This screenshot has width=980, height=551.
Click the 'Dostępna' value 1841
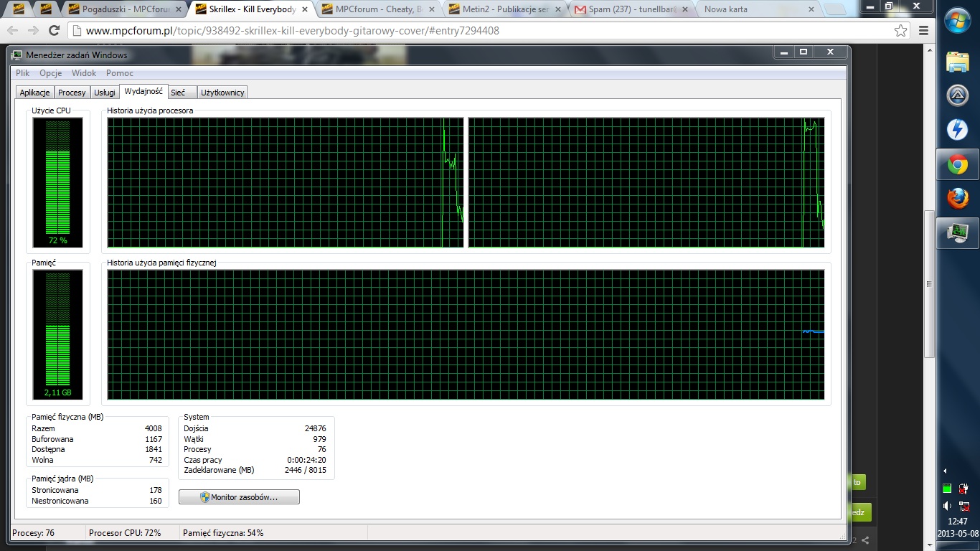click(x=154, y=449)
